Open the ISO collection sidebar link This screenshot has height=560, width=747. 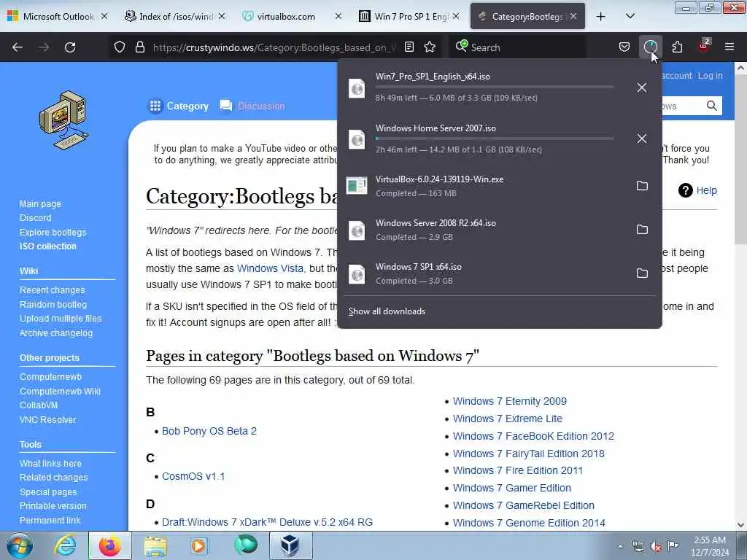click(47, 246)
